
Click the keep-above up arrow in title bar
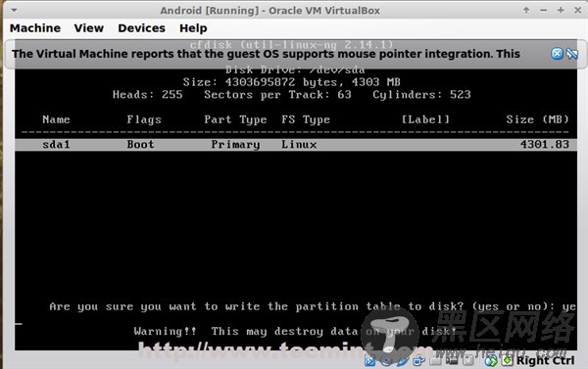point(526,10)
